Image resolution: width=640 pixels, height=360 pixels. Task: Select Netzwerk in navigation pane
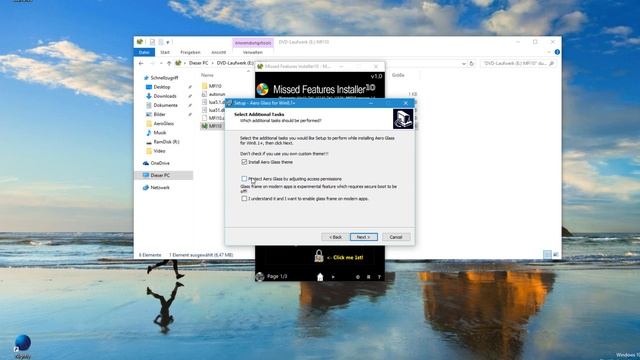[x=160, y=187]
